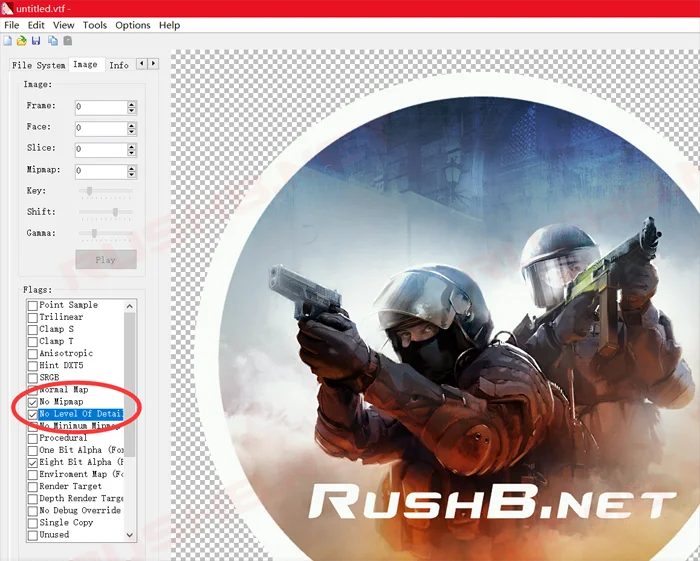Click the New file toolbar icon
Viewport: 700px width, 561px height.
(x=8, y=41)
